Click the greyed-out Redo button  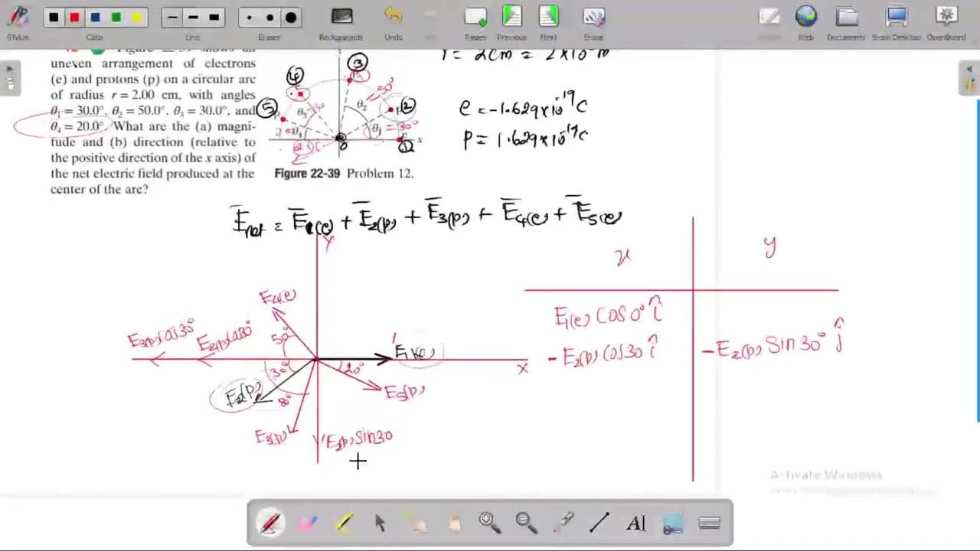pos(430,21)
